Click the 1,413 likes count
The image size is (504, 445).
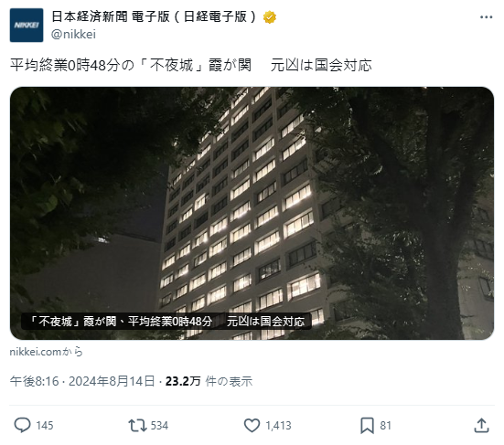pos(278,426)
